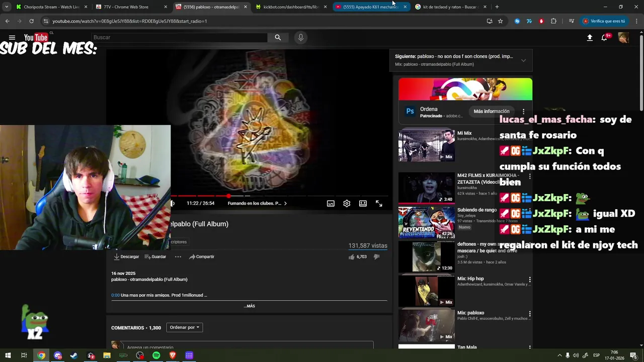The image size is (644, 362).
Task: Open the Brave browser taskbar icon
Action: click(173, 355)
